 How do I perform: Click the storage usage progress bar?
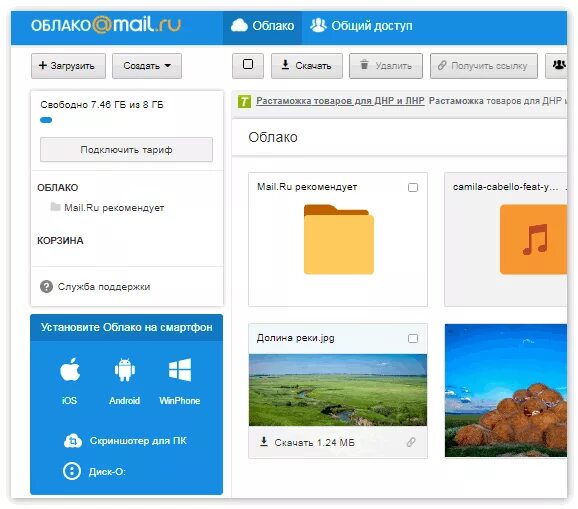46,120
